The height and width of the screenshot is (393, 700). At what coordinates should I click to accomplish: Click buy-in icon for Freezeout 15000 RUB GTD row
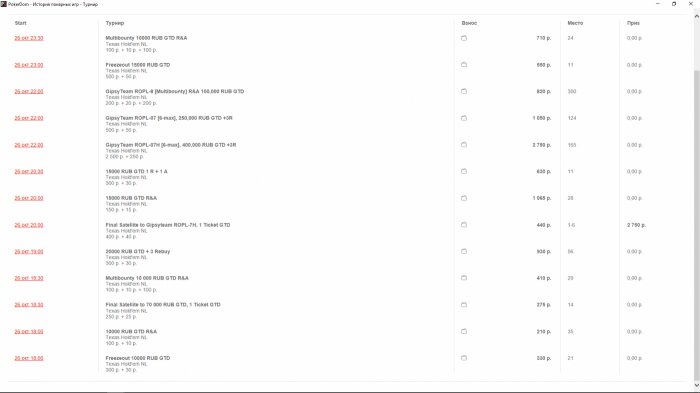click(x=464, y=65)
